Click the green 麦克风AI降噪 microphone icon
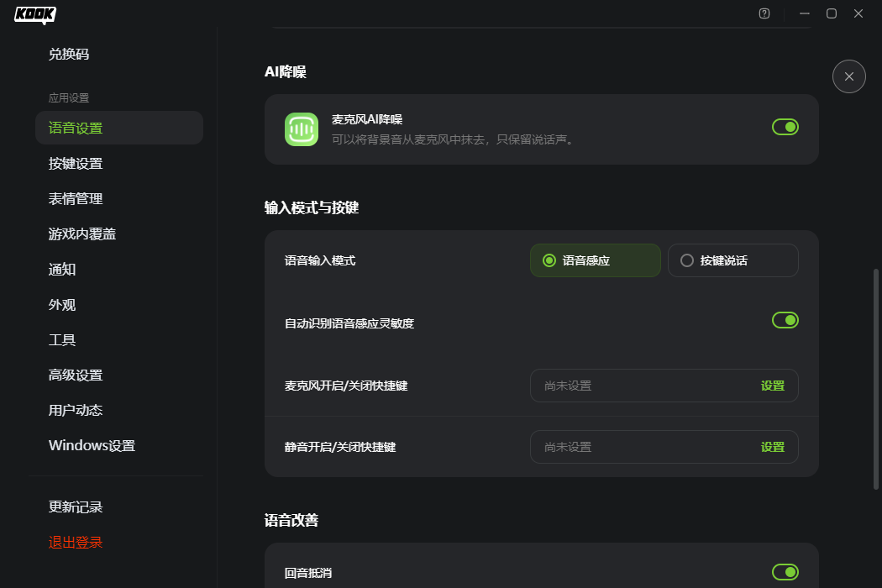 301,129
